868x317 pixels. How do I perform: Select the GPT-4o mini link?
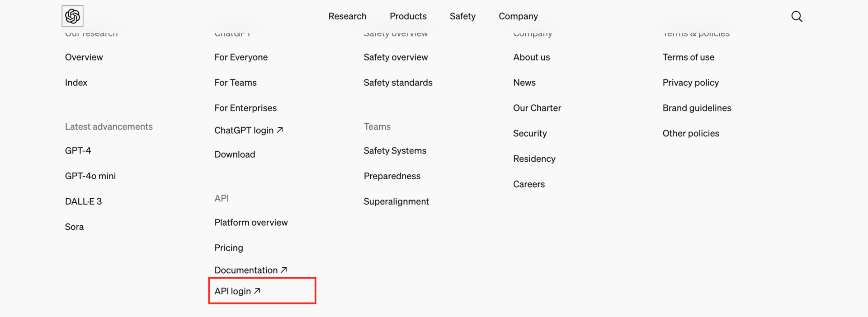pos(90,176)
